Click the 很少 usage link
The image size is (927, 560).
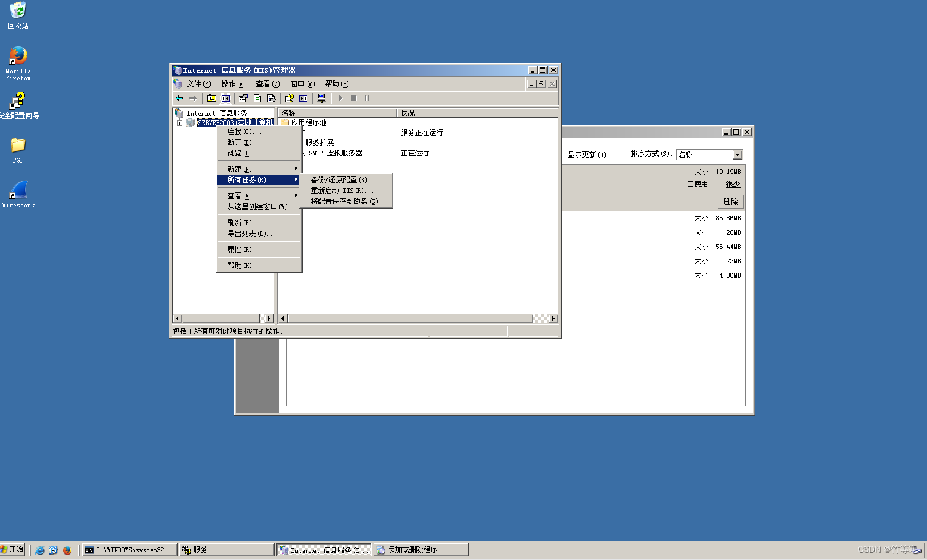pos(733,184)
